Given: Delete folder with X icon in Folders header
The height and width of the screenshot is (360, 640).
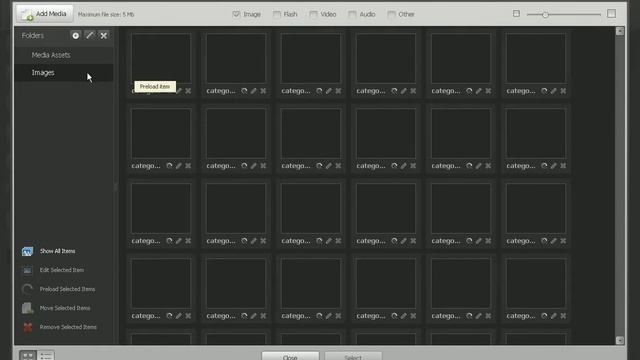Looking at the screenshot, I should [x=104, y=36].
